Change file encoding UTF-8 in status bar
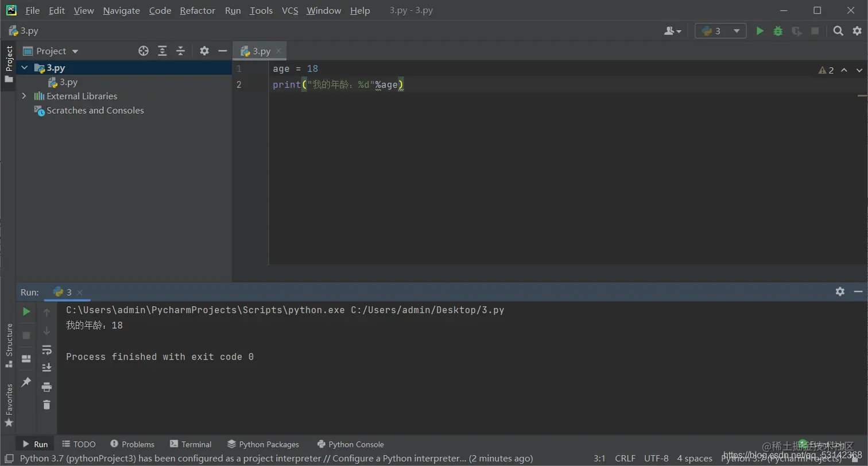Image resolution: width=868 pixels, height=466 pixels. (x=656, y=459)
